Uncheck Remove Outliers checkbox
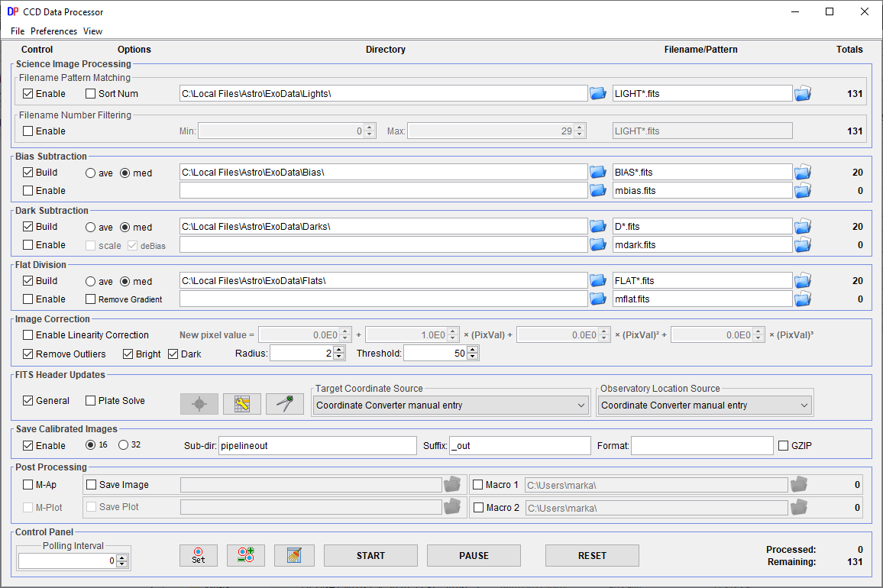883x588 pixels. pos(27,354)
